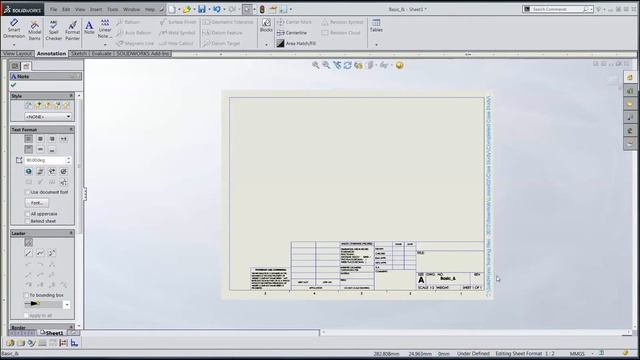This screenshot has height=360, width=640.
Task: Click the Search Commands box
Action: pos(558,9)
